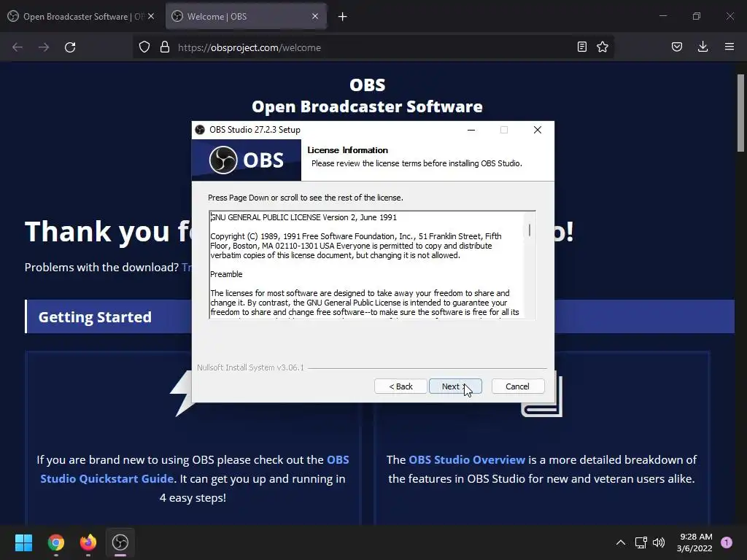
Task: Click the 'Preamble' line in license
Action: pos(226,274)
